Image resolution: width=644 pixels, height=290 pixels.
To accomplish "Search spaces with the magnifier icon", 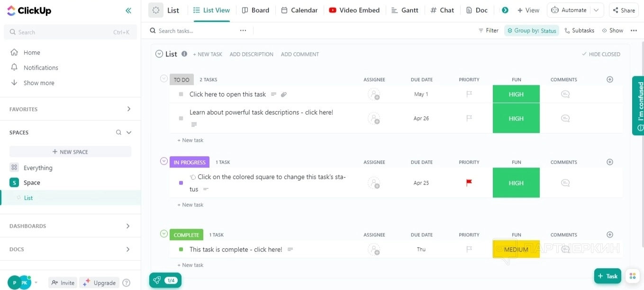I will (x=119, y=132).
